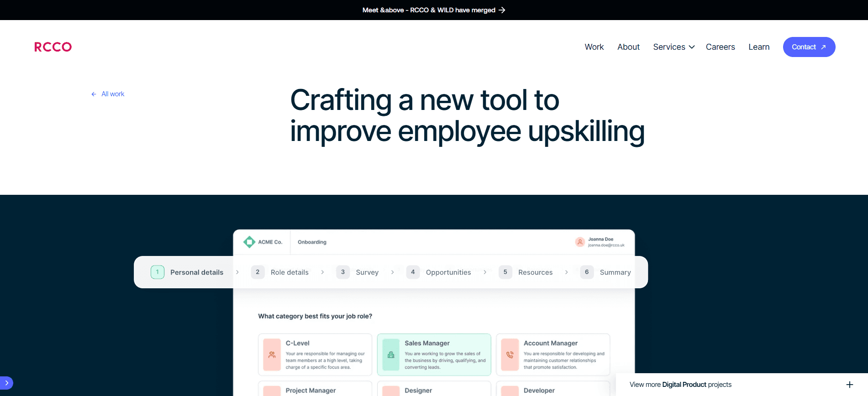The height and width of the screenshot is (396, 868).
Task: Expand View more Digital Product projects
Action: click(x=742, y=385)
